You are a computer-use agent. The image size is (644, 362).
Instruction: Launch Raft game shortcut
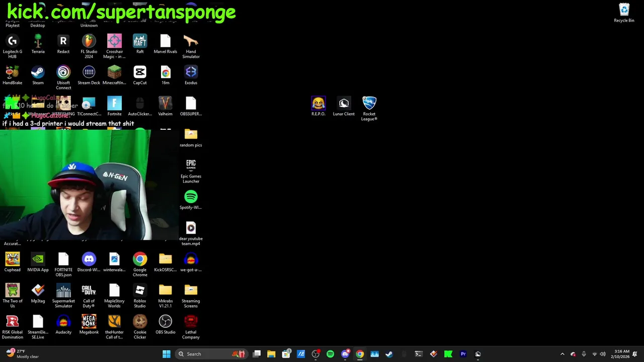tap(140, 44)
